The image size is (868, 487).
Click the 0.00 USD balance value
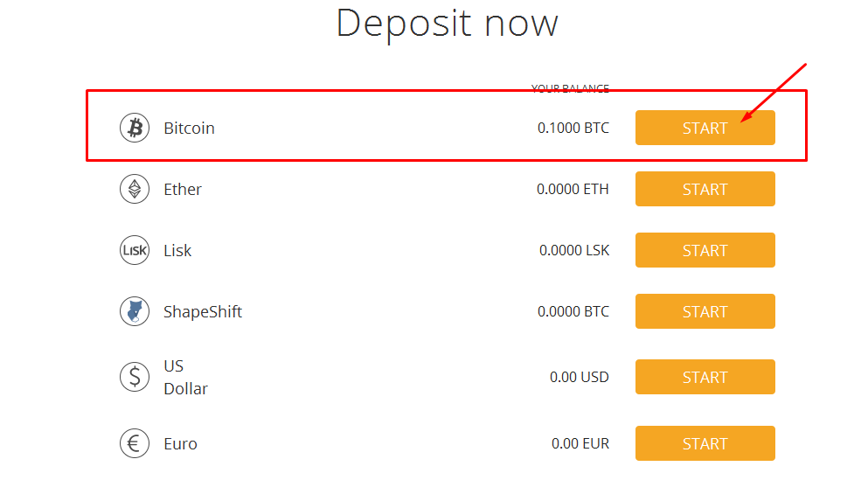(x=580, y=377)
